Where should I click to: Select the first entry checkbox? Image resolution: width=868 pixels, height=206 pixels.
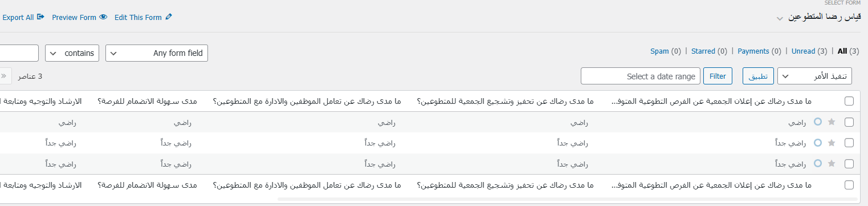[x=849, y=122]
